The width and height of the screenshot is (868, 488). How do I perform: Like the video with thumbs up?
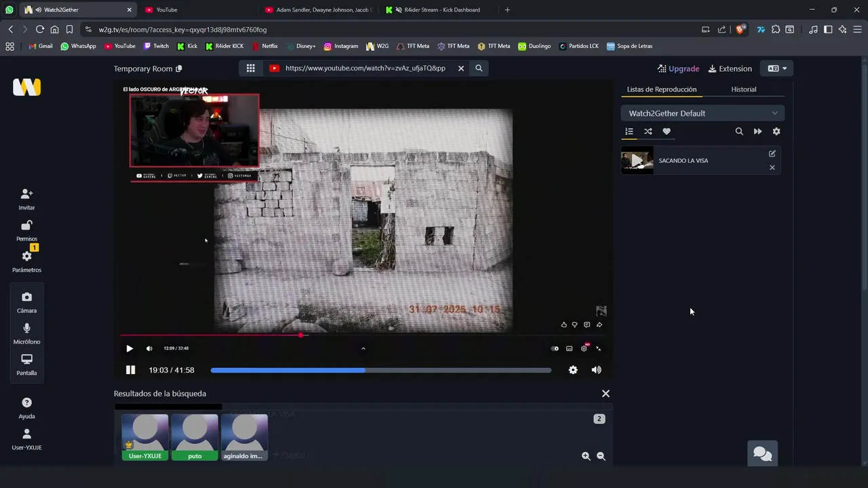click(564, 325)
